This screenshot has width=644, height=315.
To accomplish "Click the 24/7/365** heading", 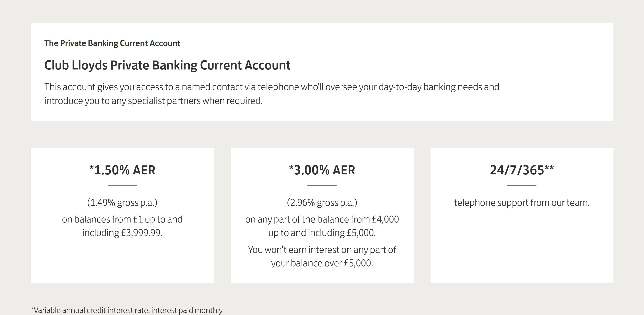I will pos(522,170).
